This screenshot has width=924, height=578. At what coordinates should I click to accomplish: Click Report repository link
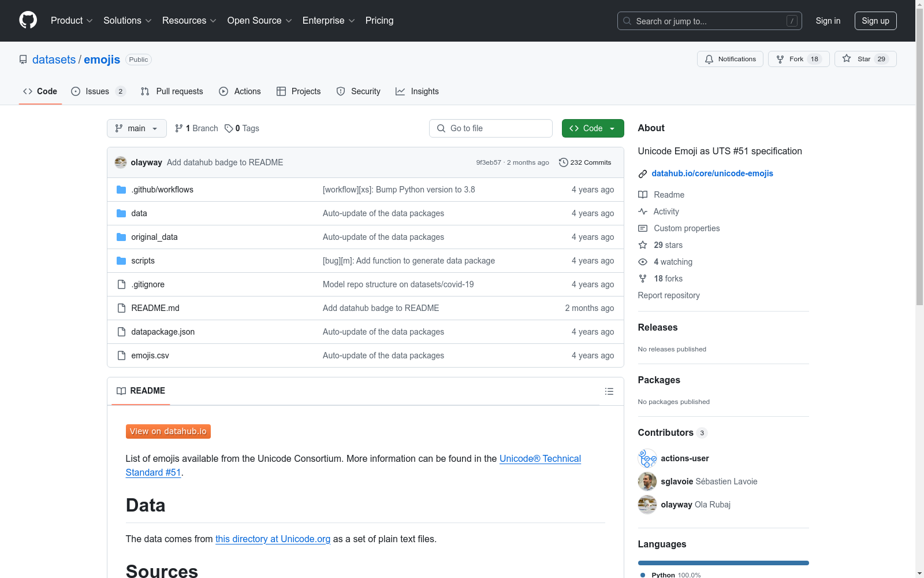pyautogui.click(x=669, y=295)
